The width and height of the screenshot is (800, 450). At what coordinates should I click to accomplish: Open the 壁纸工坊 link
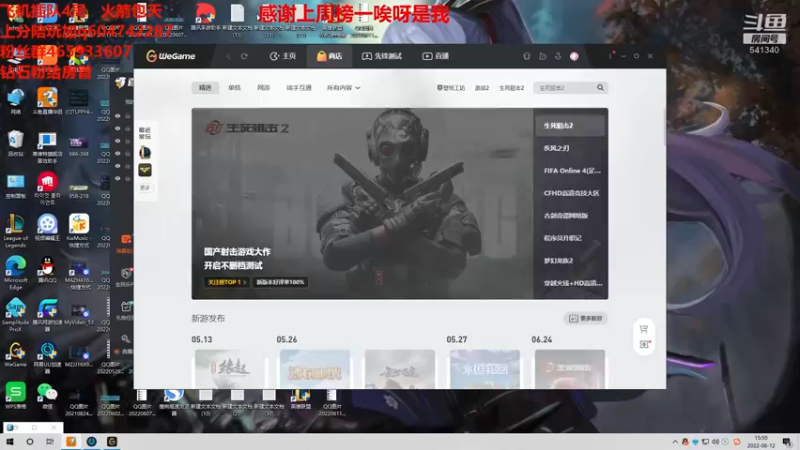click(451, 88)
